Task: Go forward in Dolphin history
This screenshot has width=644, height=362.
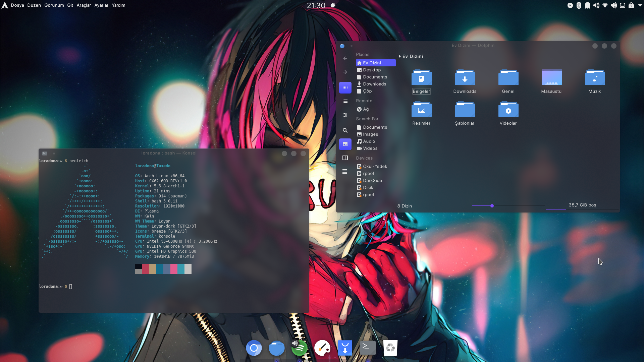Action: point(345,72)
